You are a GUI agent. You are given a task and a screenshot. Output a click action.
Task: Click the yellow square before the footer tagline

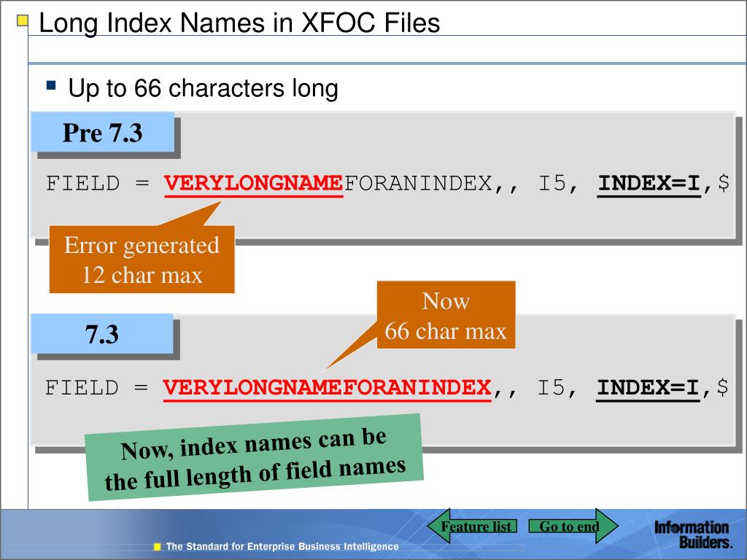tap(158, 547)
